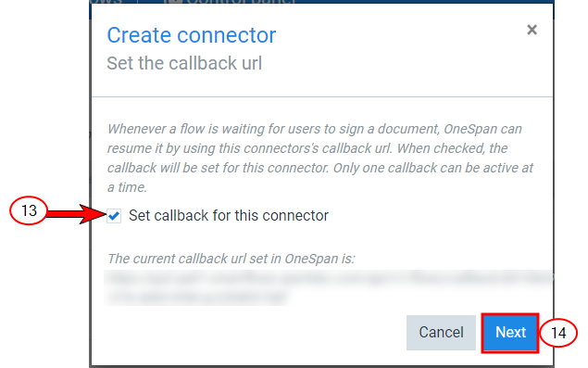Click 'The current callback url set in OneSpan is' text

[x=231, y=259]
